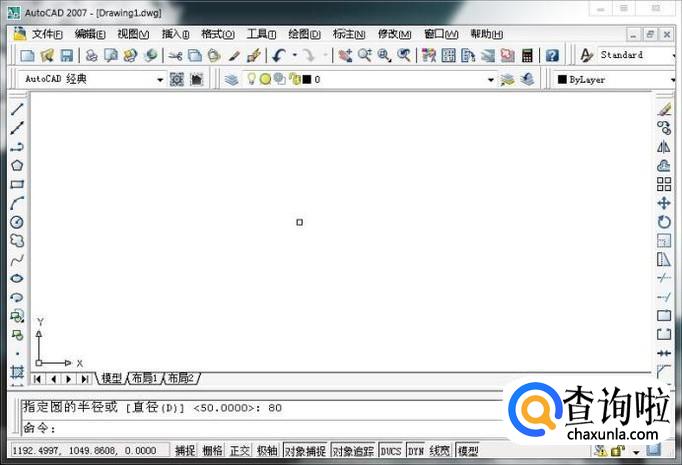Open the status bar tray menu arrow
This screenshot has width=682, height=465.
point(636,452)
